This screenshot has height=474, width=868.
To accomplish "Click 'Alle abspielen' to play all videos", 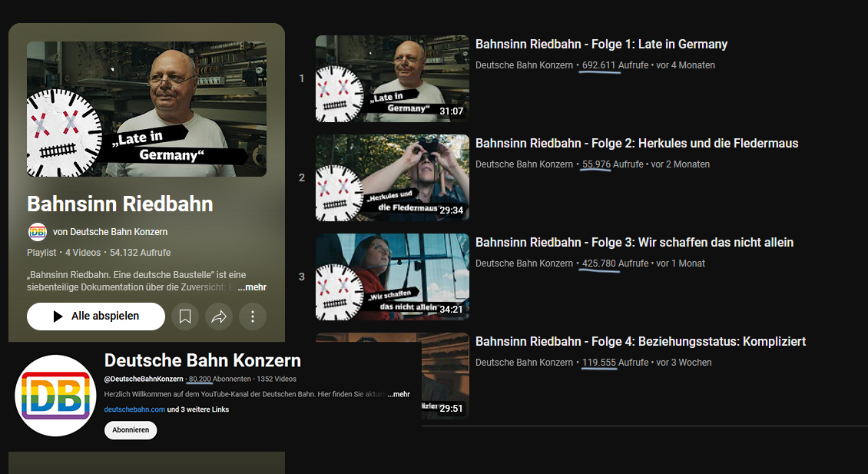I will pyautogui.click(x=96, y=317).
